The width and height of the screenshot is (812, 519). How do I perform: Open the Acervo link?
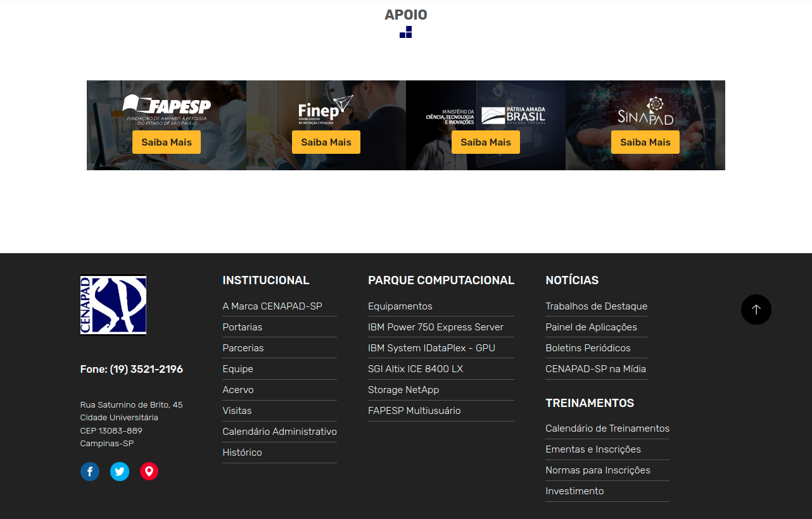[238, 390]
